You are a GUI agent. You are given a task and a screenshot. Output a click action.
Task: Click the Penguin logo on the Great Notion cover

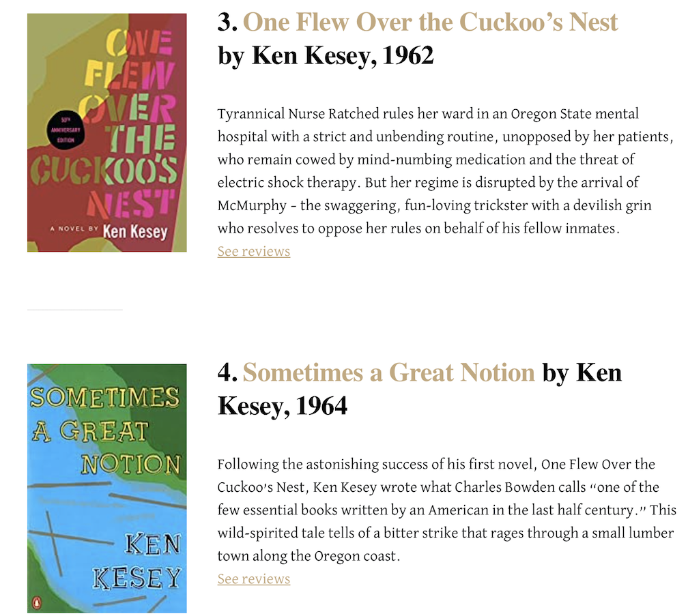click(37, 601)
